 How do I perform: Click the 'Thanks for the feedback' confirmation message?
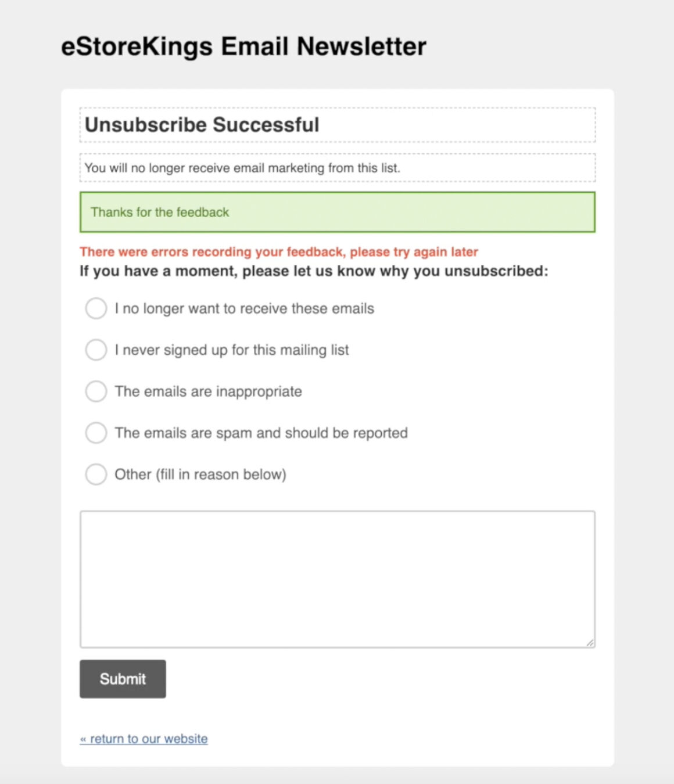(x=160, y=212)
